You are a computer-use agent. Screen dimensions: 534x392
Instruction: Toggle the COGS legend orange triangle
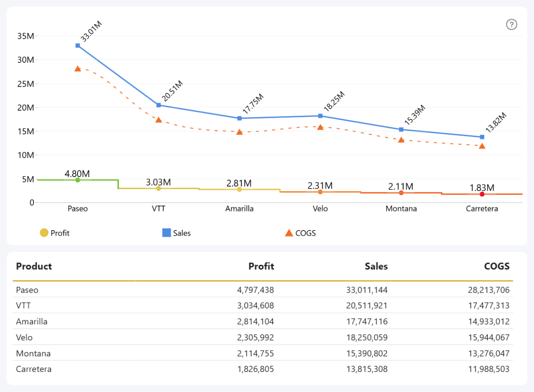pyautogui.click(x=289, y=233)
